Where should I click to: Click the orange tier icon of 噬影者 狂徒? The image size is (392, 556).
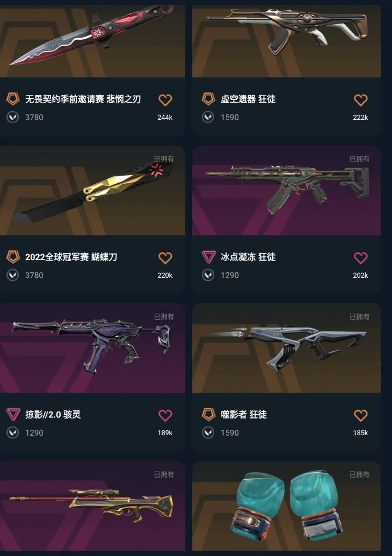point(208,414)
